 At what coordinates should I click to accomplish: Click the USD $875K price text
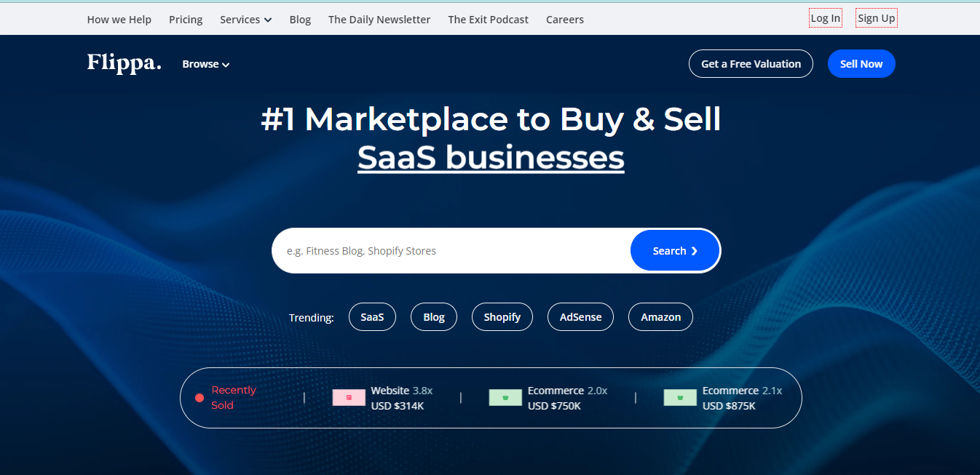pyautogui.click(x=729, y=406)
